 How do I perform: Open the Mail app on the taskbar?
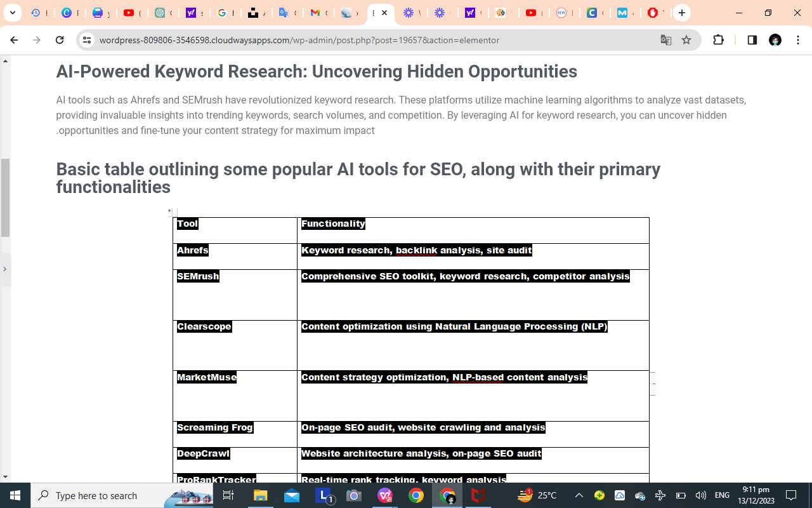(292, 495)
